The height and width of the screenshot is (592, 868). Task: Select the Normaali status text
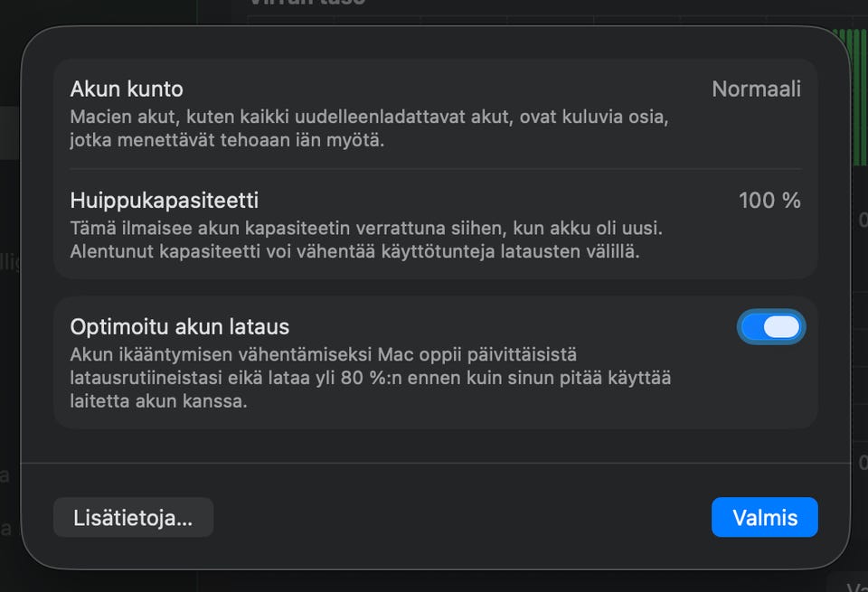[756, 89]
